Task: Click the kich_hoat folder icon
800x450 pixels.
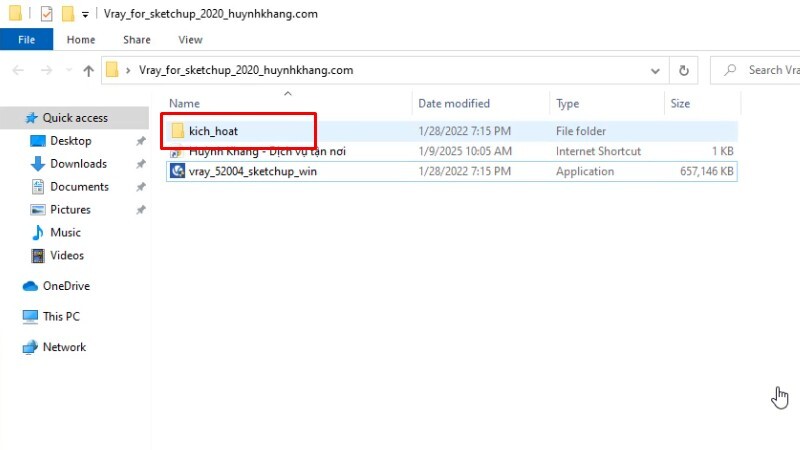Action: tap(177, 131)
